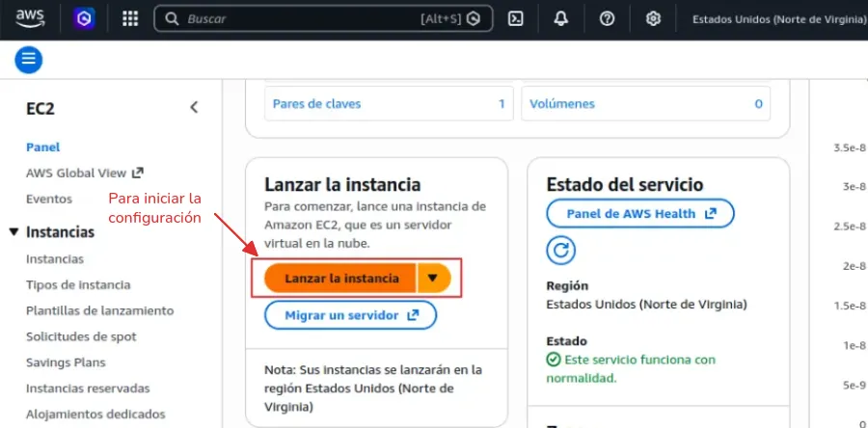Open the help question mark icon

pos(608,19)
